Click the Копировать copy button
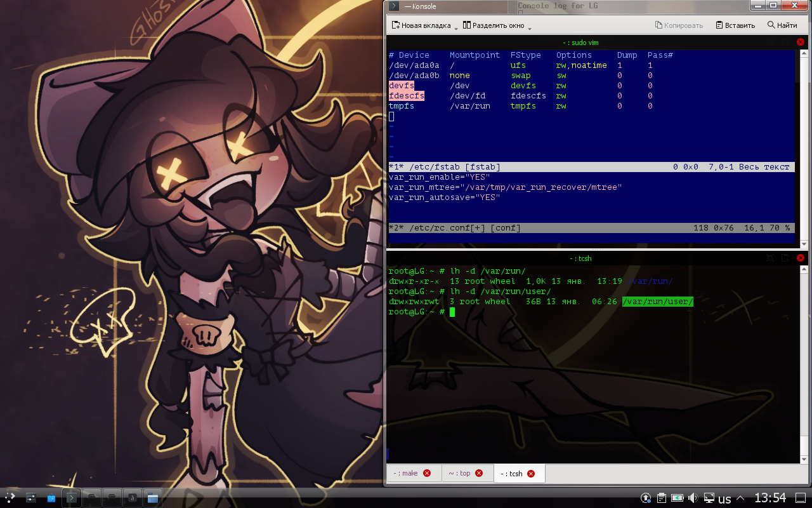Viewport: 812px width, 508px height. (679, 25)
